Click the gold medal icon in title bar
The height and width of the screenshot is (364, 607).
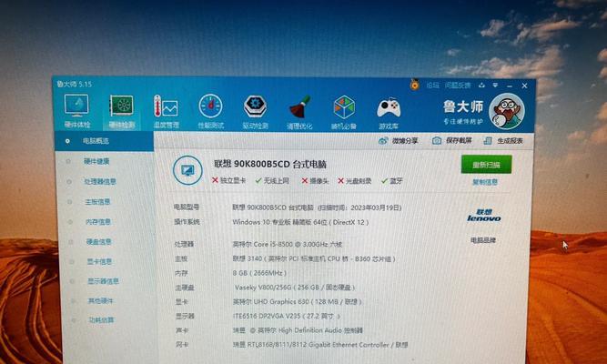coord(415,84)
